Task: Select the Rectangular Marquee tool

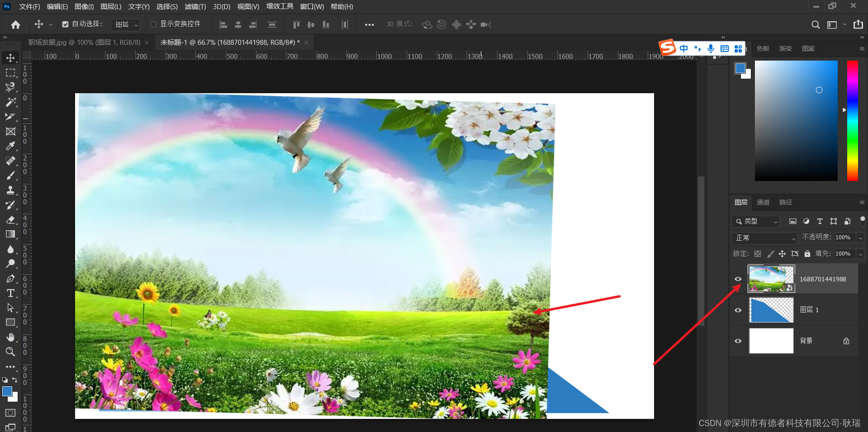Action: coord(10,73)
